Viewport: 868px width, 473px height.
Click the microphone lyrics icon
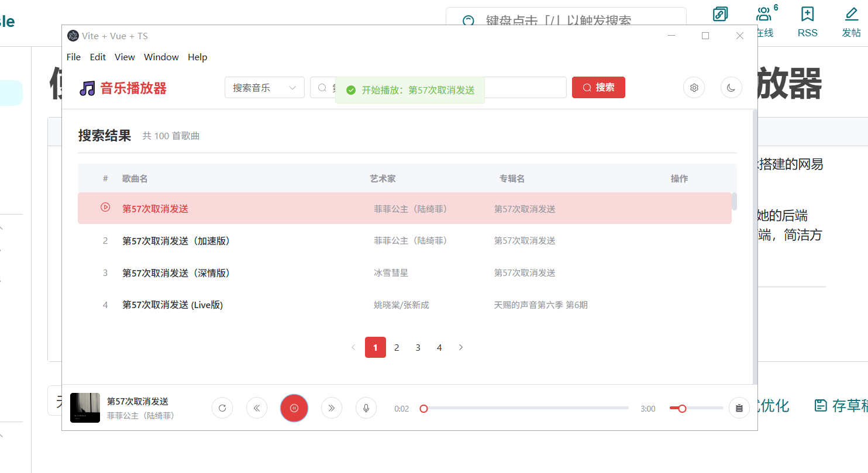[x=366, y=408]
